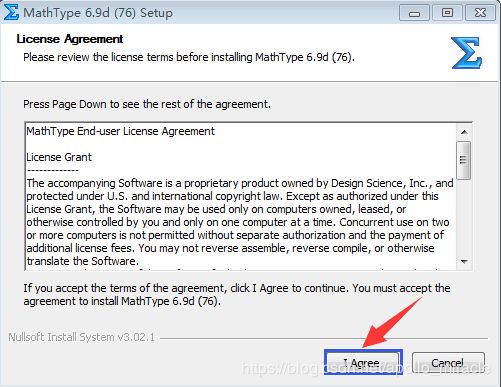This screenshot has width=501, height=387.
Task: Cancel the MathType installation
Action: point(448,363)
